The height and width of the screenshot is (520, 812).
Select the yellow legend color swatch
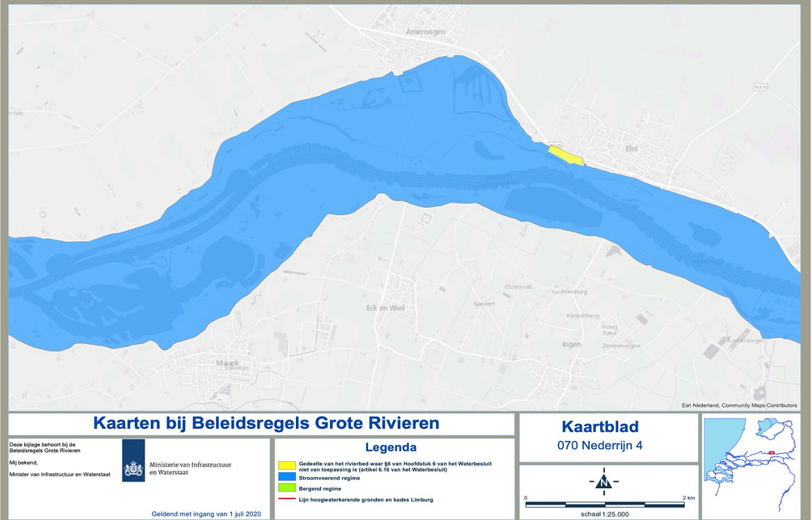(285, 464)
